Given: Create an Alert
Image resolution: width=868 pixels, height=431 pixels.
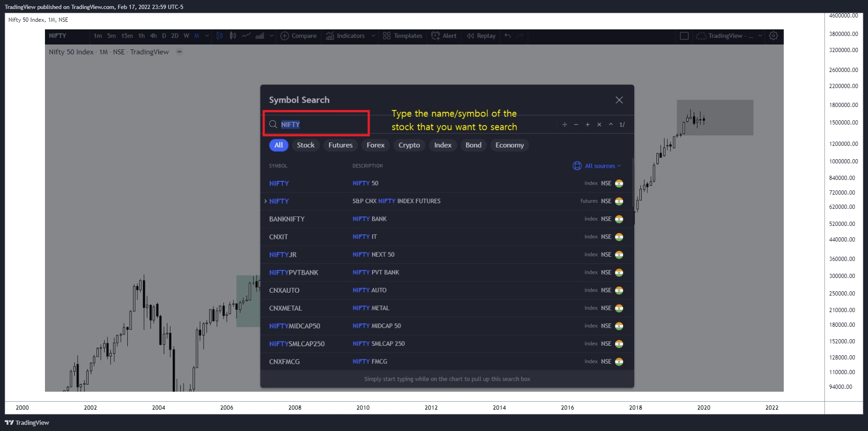Looking at the screenshot, I should click(x=444, y=36).
